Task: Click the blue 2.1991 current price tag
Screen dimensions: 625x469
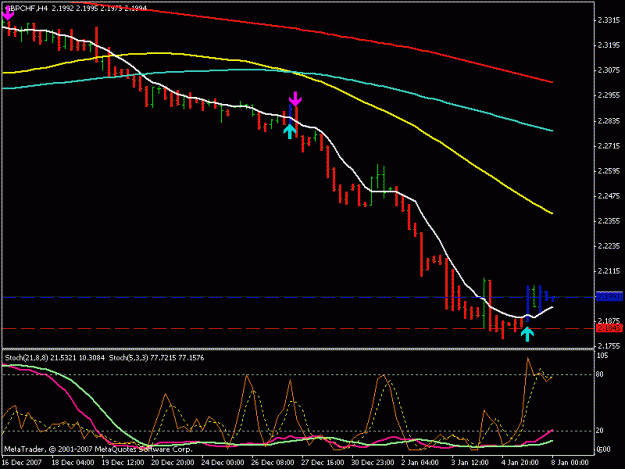Action: [609, 297]
